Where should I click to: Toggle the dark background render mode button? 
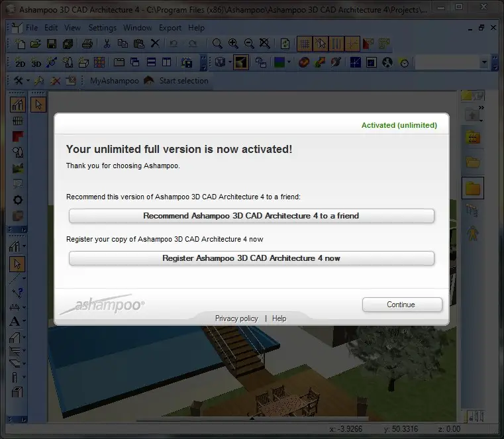coord(241,62)
